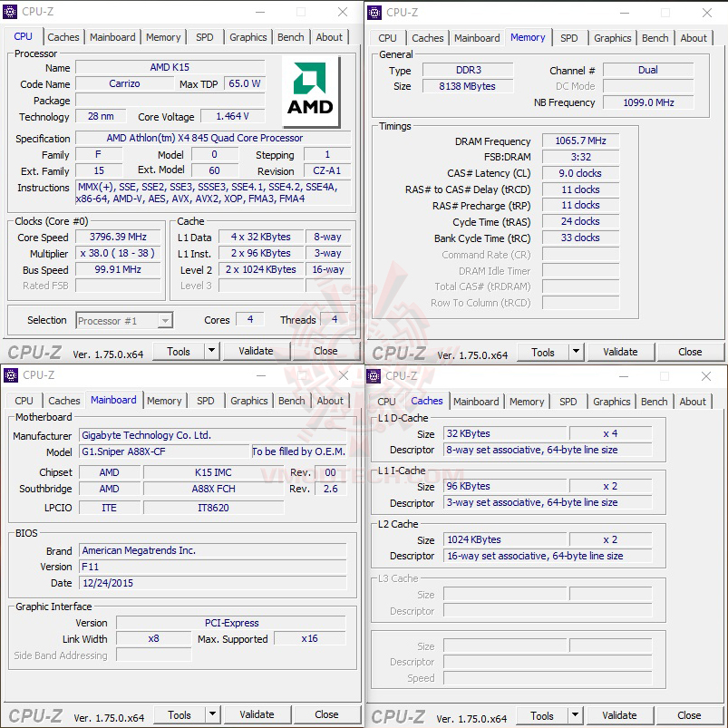Select CPU tab in the Caches tab window
This screenshot has width=728, height=728.
[387, 402]
